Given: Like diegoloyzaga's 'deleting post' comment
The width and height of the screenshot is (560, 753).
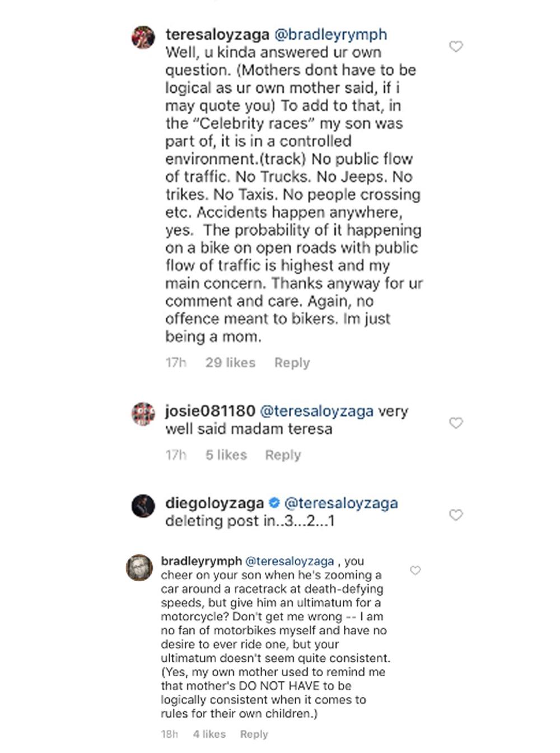Looking at the screenshot, I should [456, 515].
